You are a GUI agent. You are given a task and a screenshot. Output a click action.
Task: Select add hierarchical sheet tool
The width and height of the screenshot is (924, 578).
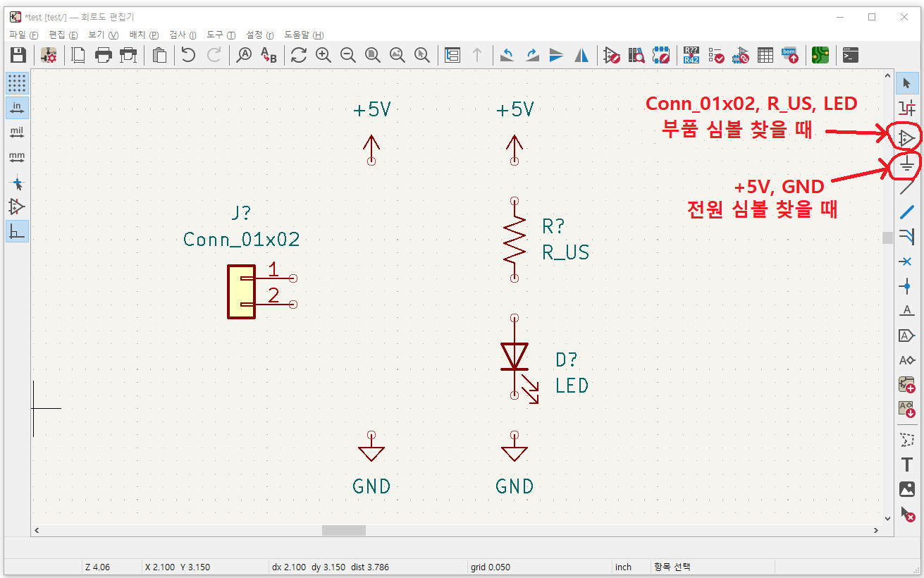point(907,385)
